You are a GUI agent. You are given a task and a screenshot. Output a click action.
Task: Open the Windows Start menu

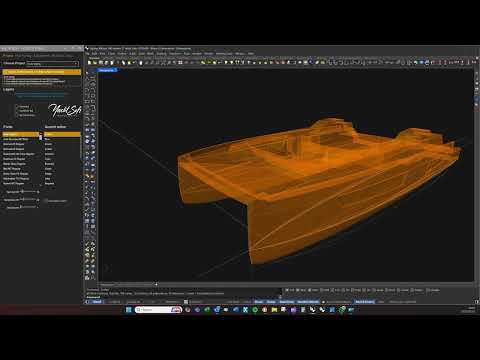click(129, 310)
